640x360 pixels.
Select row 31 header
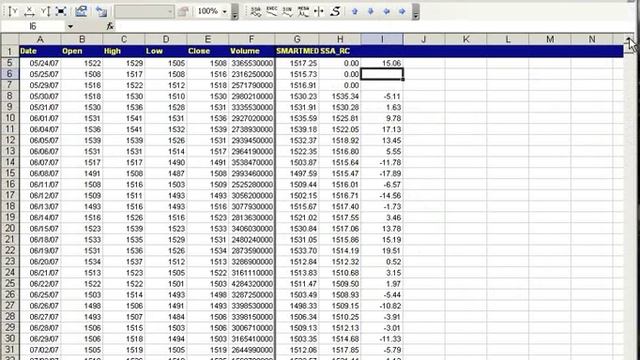(10, 350)
